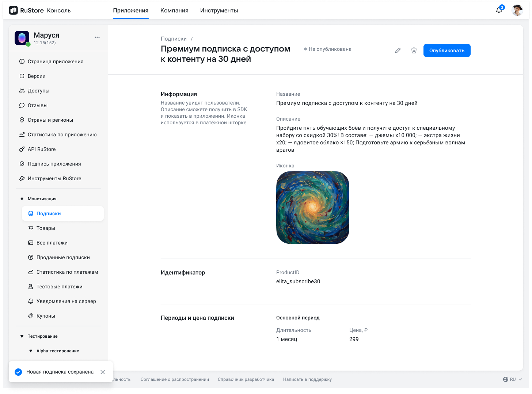532x394 pixels.
Task: Collapse the Тестирование section
Action: click(22, 336)
